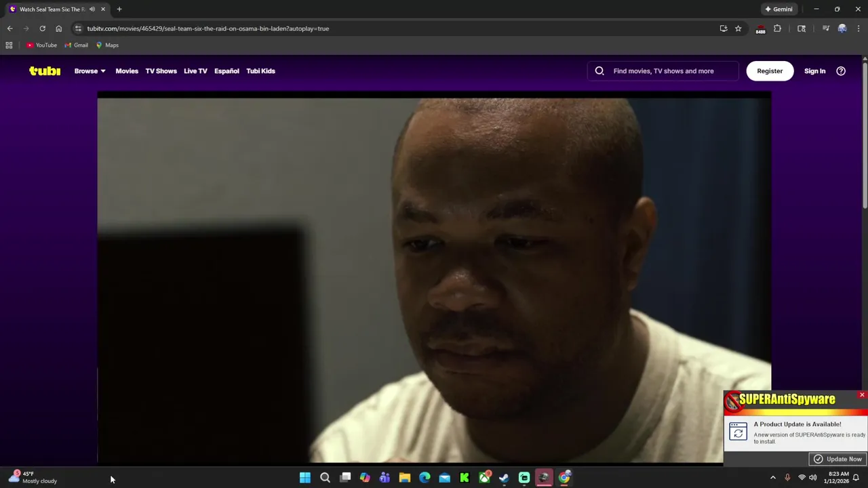Go to TV Shows
This screenshot has width=868, height=488.
[x=161, y=70]
